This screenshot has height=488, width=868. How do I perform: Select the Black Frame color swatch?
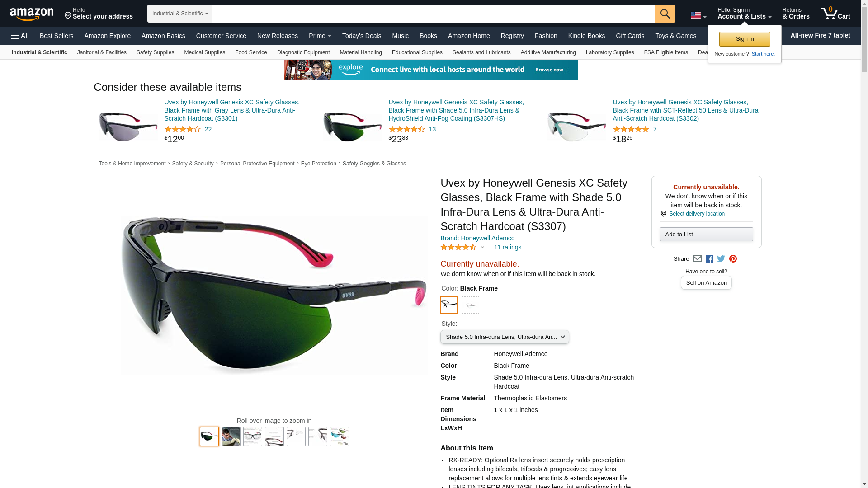(x=449, y=305)
